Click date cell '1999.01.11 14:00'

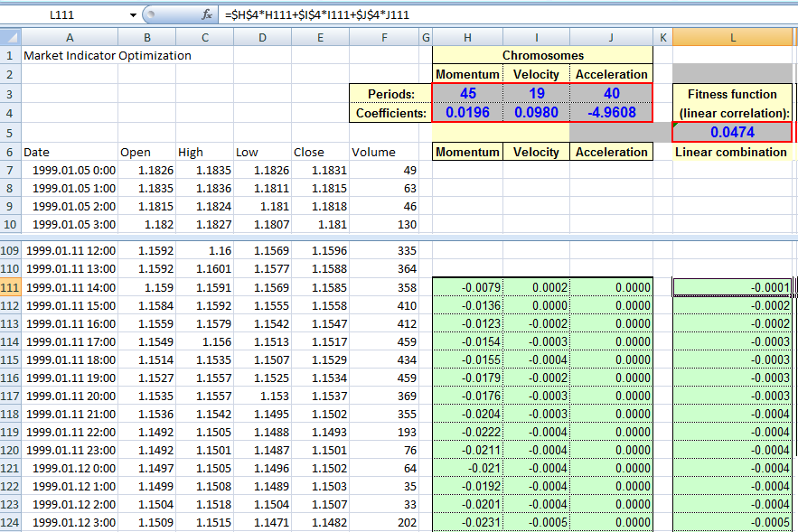click(70, 287)
